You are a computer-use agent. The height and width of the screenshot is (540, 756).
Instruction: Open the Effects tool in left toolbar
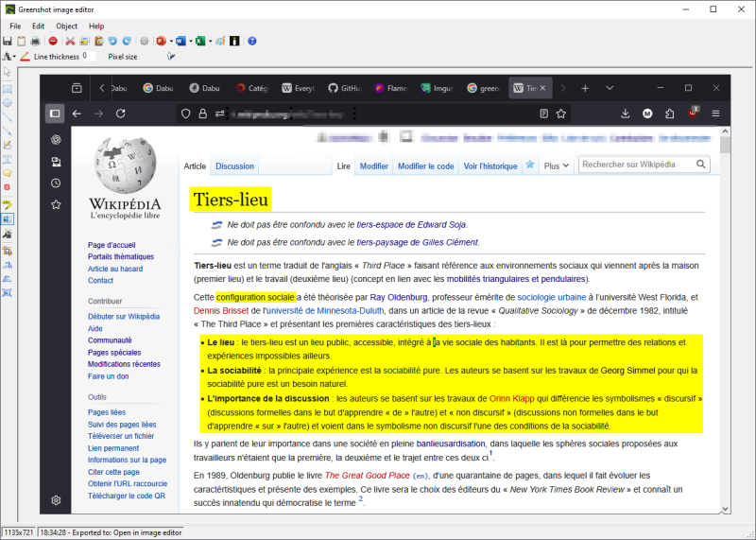click(x=8, y=234)
